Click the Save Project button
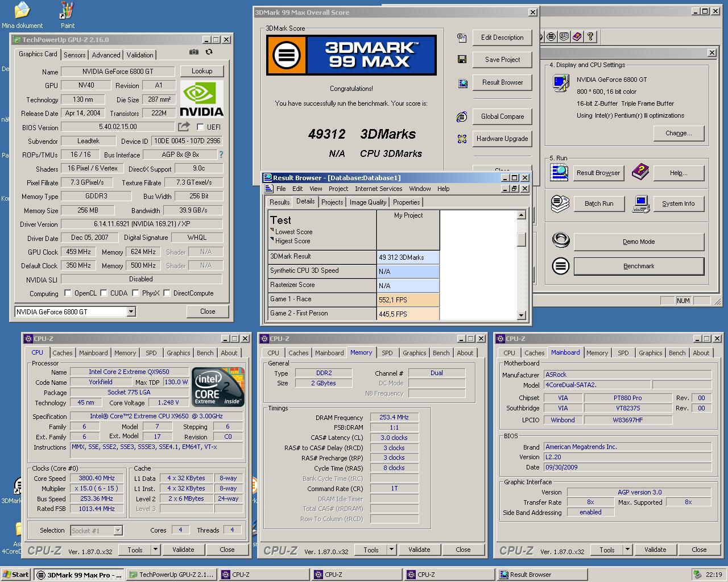This screenshot has height=582, width=728. (x=502, y=60)
